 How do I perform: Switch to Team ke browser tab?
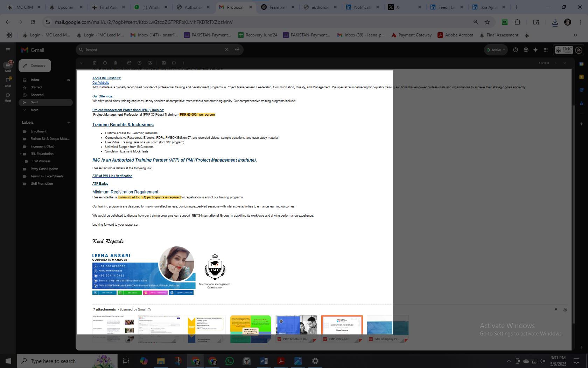click(x=278, y=7)
